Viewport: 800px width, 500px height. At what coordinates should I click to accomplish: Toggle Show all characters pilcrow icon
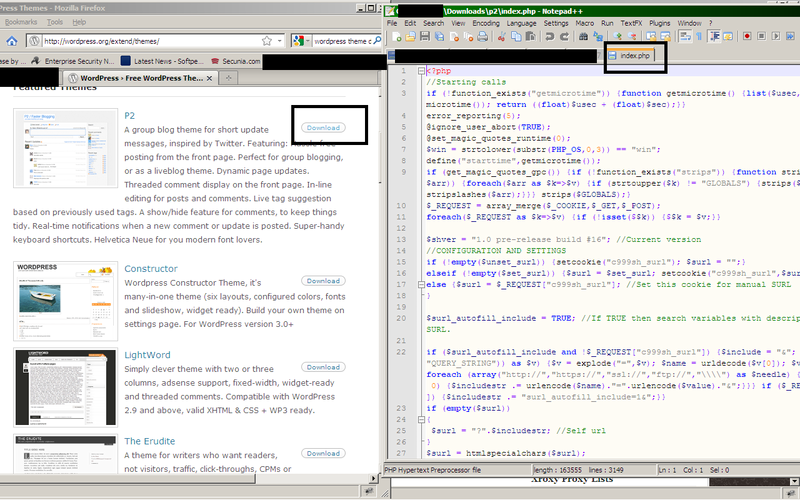click(699, 36)
